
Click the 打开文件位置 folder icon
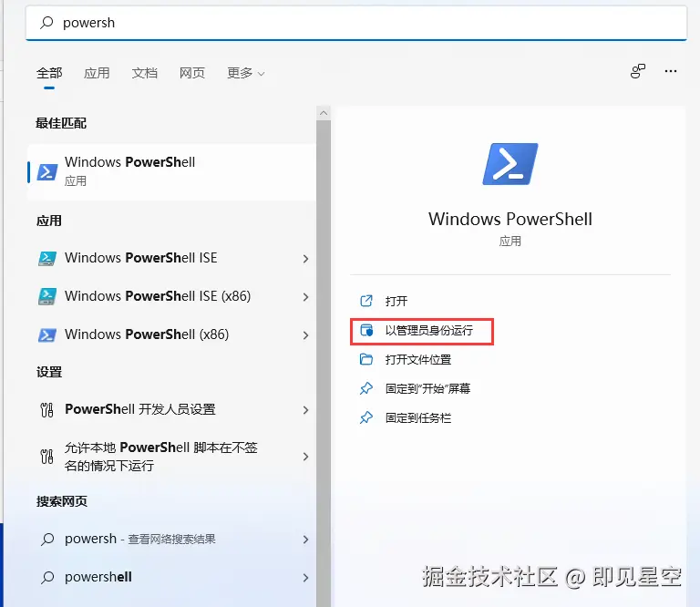point(366,359)
